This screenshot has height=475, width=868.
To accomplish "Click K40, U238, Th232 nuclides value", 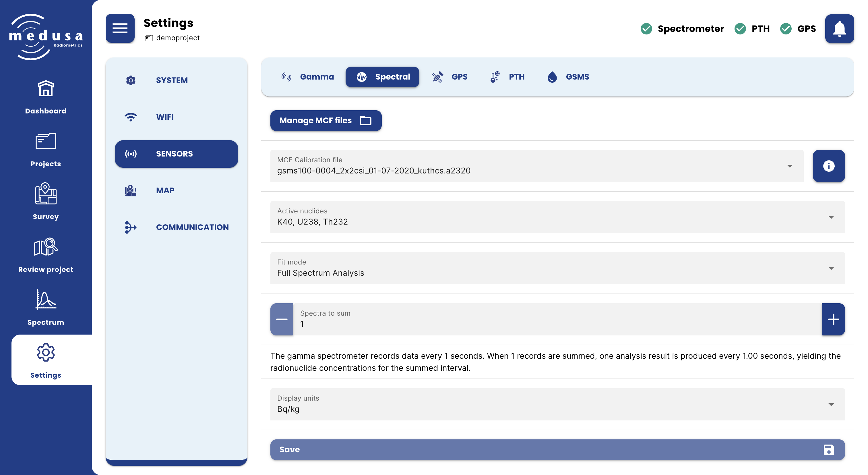I will 312,222.
